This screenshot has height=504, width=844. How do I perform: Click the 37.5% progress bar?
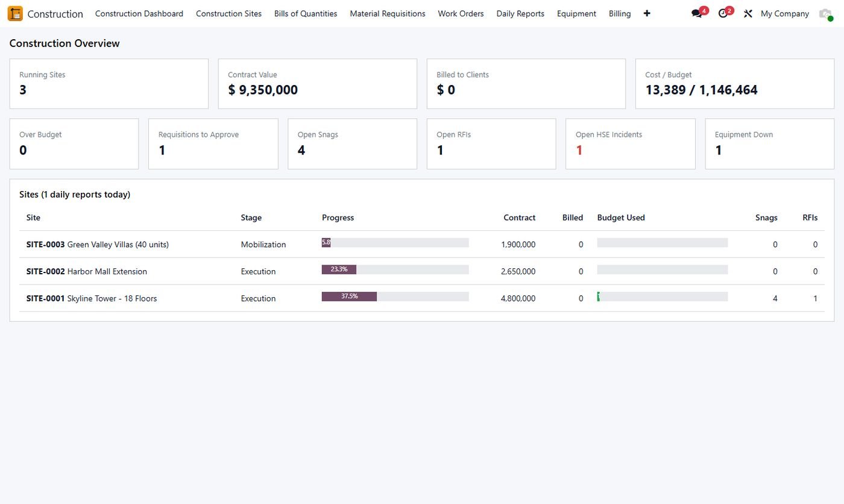[395, 297]
